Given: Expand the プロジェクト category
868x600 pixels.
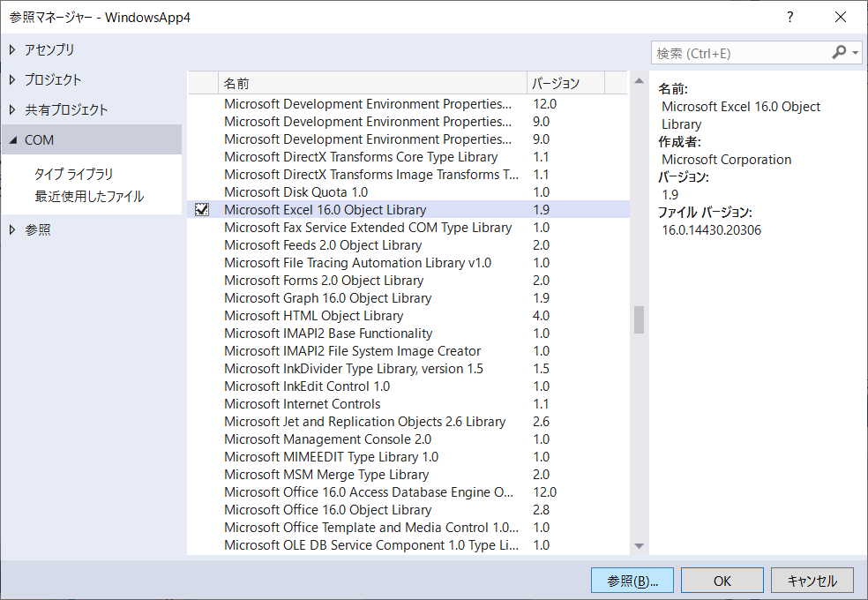Looking at the screenshot, I should click(x=12, y=79).
